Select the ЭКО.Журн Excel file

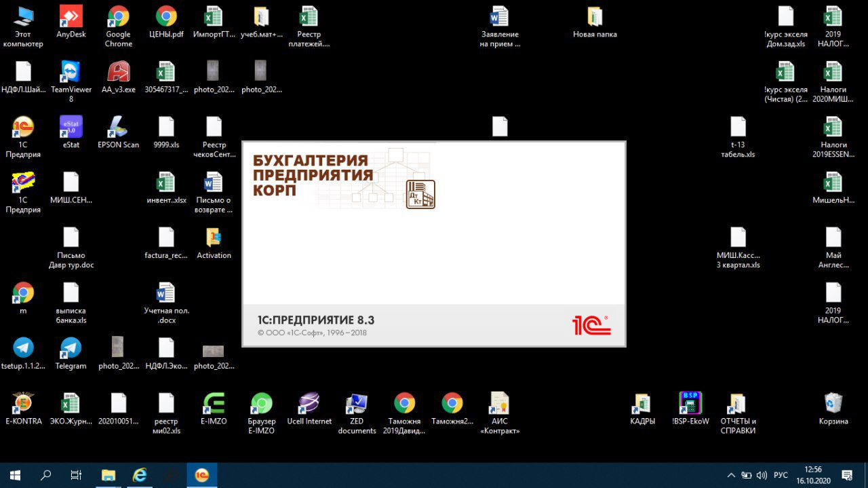(71, 409)
